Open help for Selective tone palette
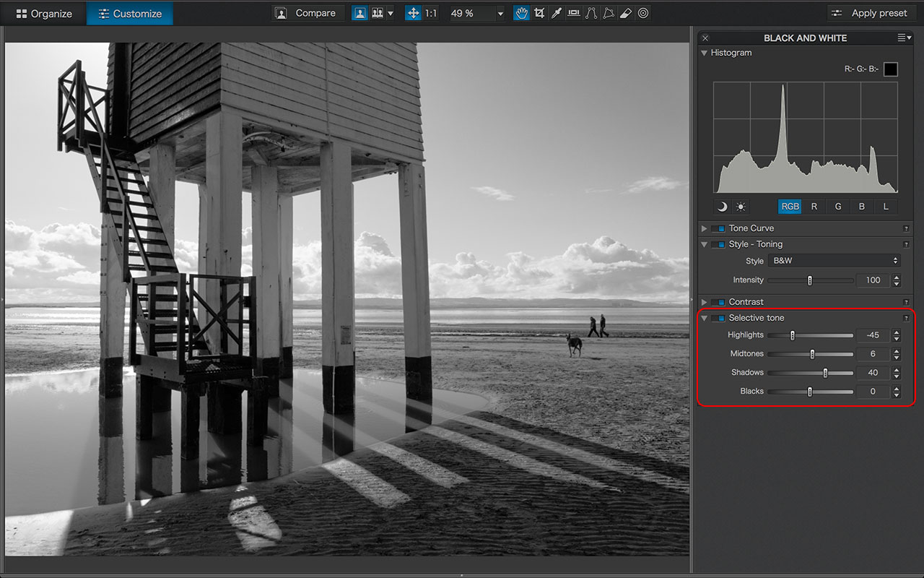This screenshot has width=924, height=578. (906, 318)
